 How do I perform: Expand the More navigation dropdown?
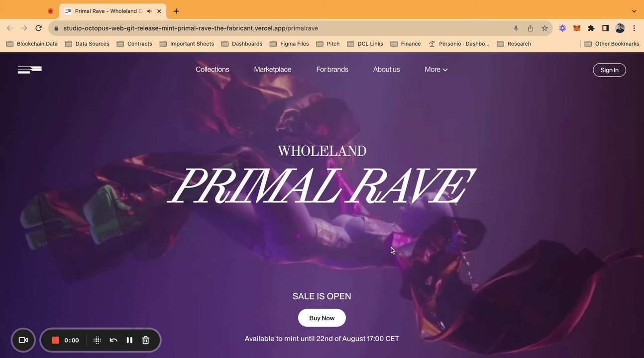pos(436,70)
